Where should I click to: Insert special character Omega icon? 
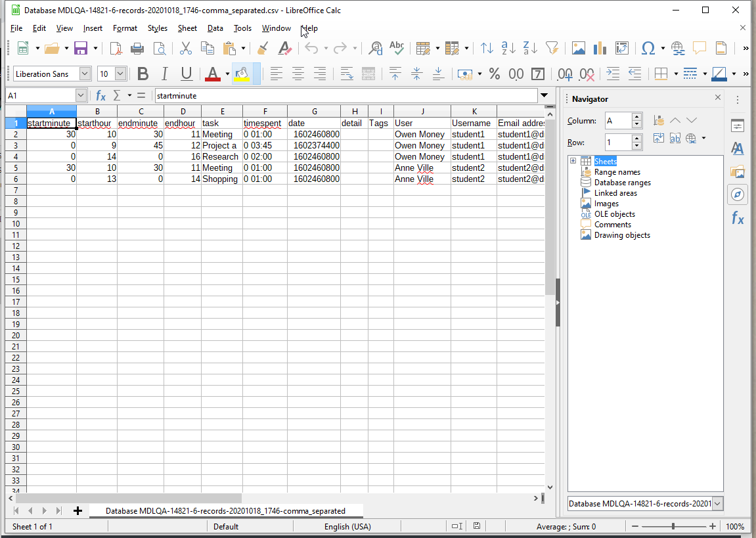648,48
